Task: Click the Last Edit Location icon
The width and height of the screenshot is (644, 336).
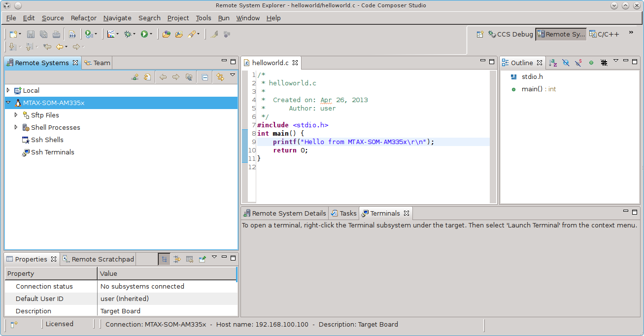Action: (x=47, y=47)
